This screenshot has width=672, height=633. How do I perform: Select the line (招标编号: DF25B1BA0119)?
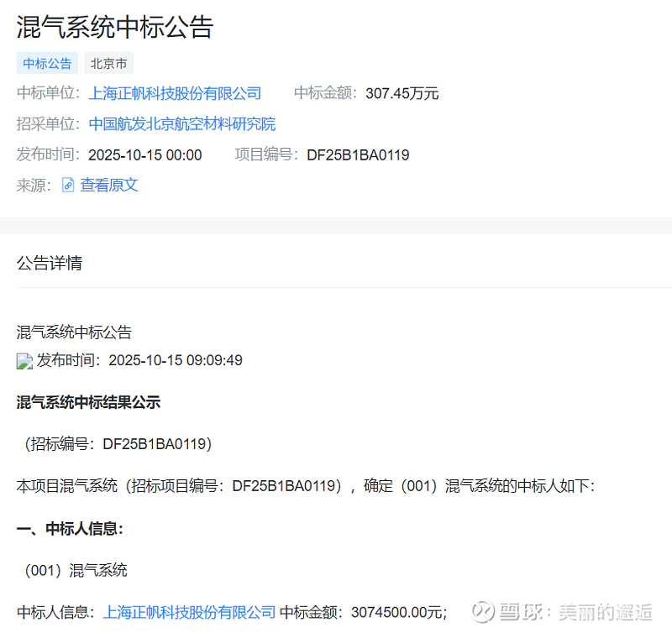pyautogui.click(x=118, y=444)
